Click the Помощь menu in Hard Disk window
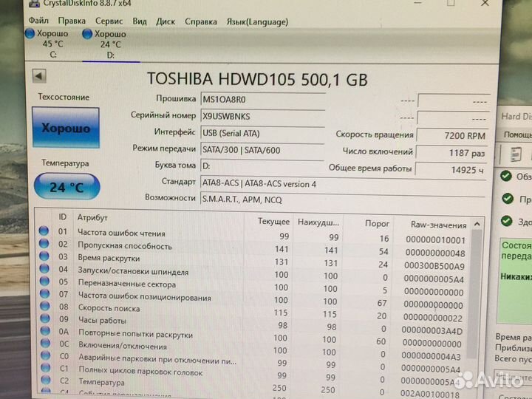 pyautogui.click(x=517, y=134)
